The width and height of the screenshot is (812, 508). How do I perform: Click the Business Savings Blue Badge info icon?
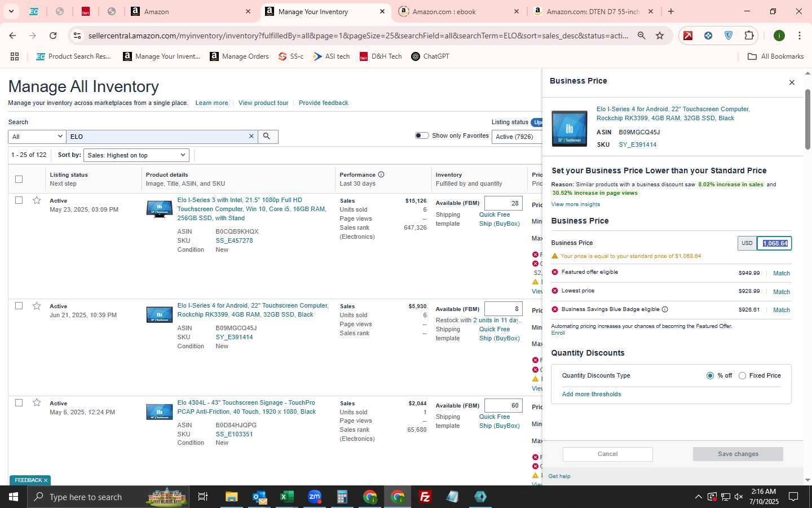point(665,309)
